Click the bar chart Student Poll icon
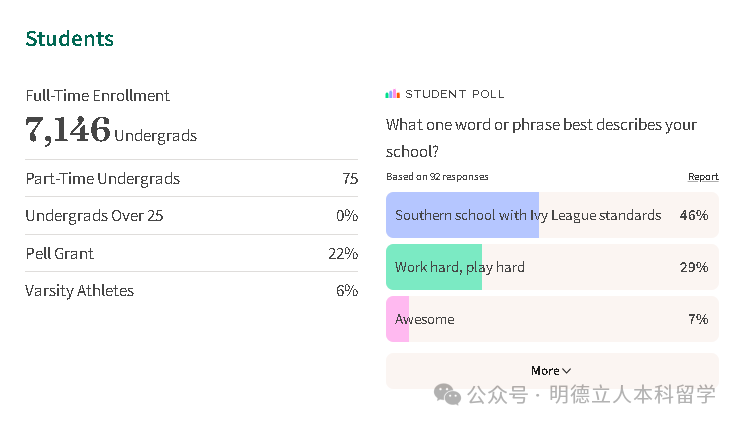Viewport: 740px width, 425px height. (x=392, y=94)
